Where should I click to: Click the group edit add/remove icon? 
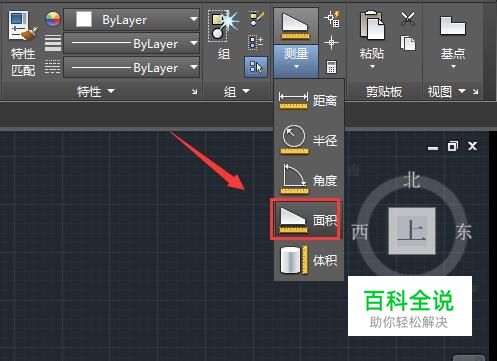click(256, 43)
